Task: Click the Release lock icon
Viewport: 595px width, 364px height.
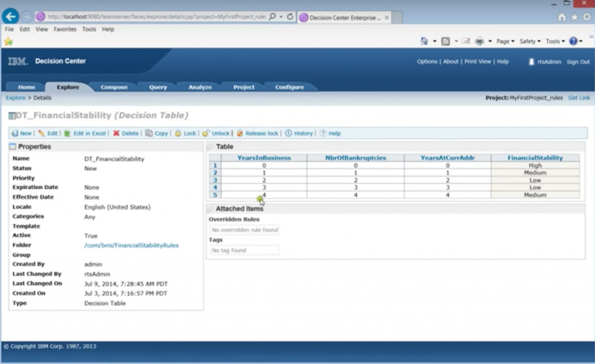Action: (240, 133)
